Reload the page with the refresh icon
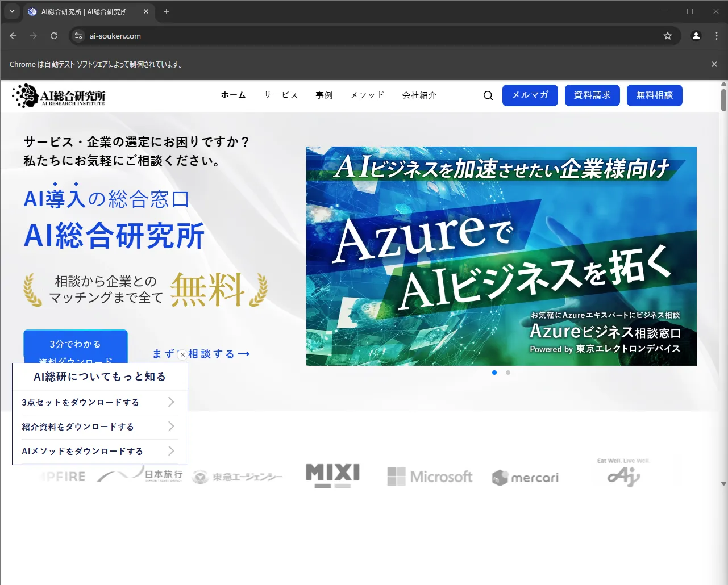Image resolution: width=728 pixels, height=585 pixels. (x=54, y=36)
